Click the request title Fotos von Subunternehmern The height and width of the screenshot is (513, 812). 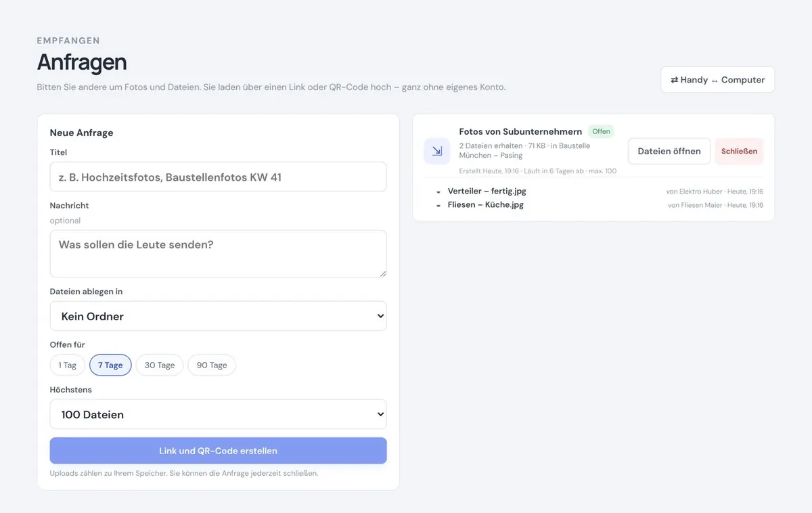(x=520, y=131)
